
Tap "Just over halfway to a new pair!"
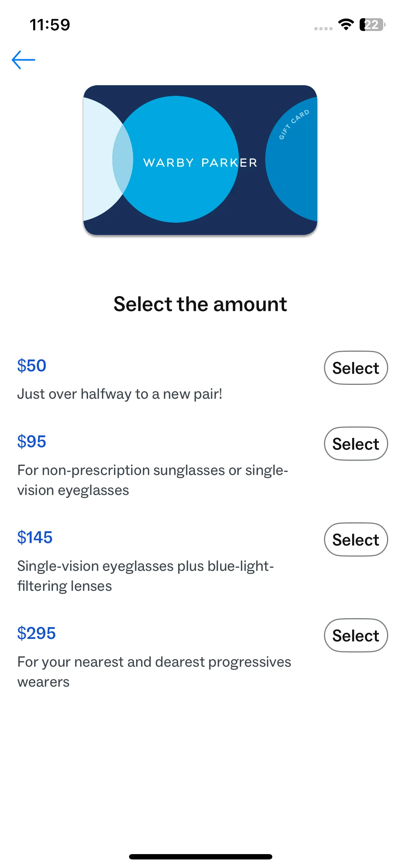tap(120, 394)
